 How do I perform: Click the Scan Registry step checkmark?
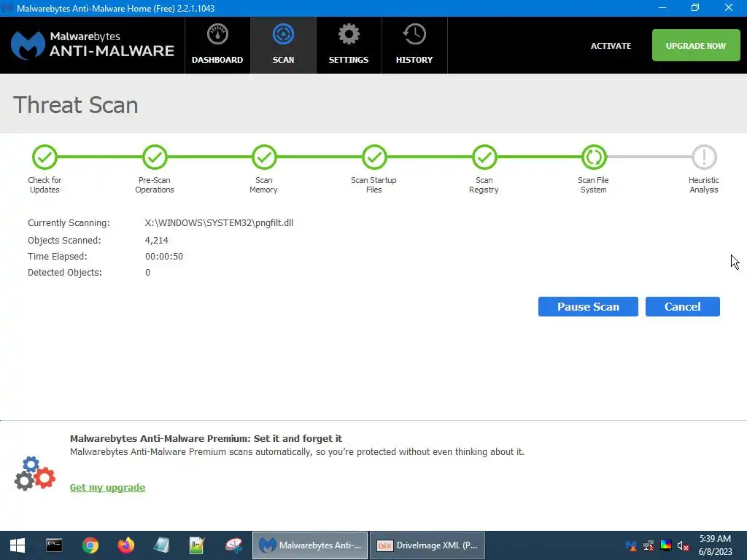tap(484, 157)
